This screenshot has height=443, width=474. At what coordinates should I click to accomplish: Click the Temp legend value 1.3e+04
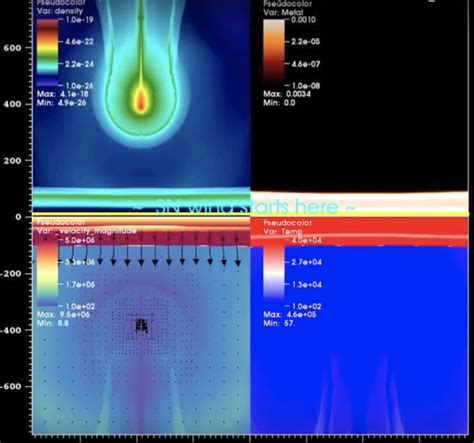pyautogui.click(x=307, y=284)
